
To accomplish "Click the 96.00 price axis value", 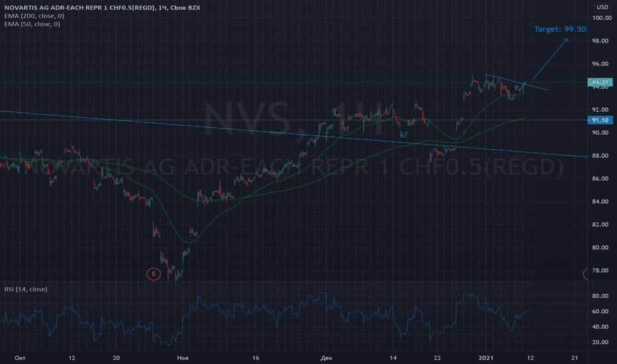I will (600, 64).
